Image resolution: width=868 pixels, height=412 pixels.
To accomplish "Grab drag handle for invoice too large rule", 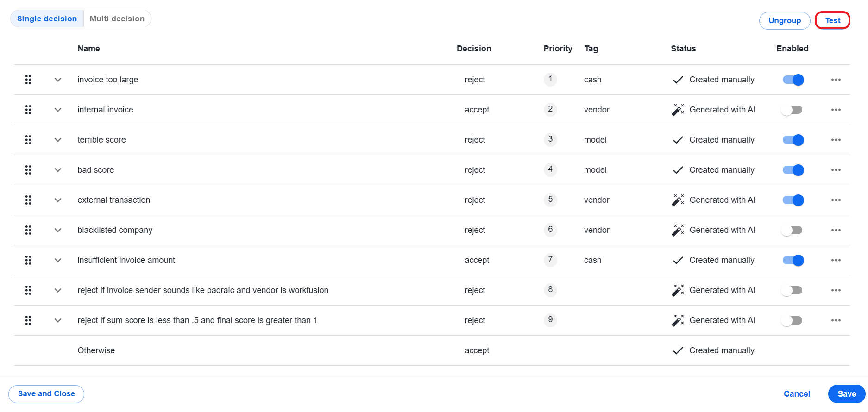I will (28, 80).
